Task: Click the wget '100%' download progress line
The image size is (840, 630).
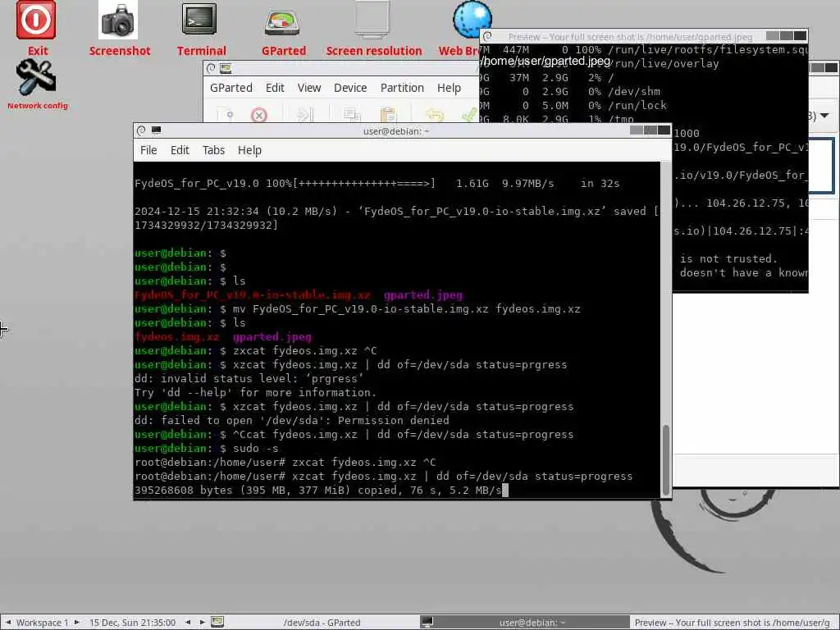Action: coord(377,183)
